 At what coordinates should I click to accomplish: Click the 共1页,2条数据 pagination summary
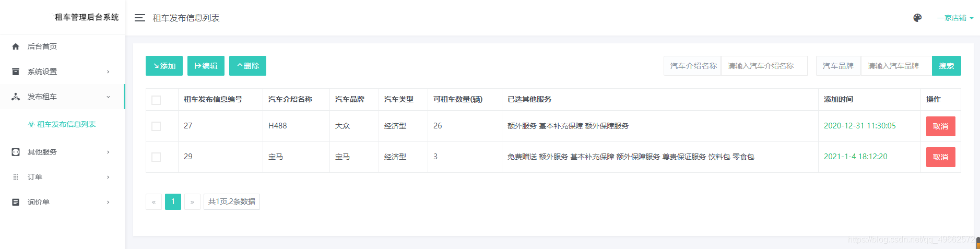click(x=232, y=201)
